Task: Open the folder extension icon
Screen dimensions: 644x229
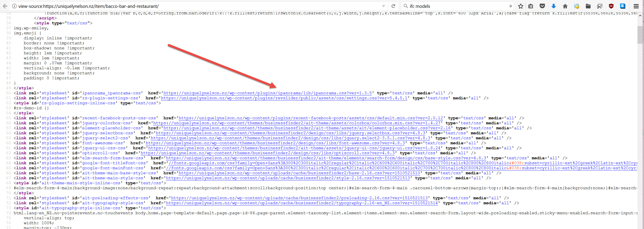Action: [588, 6]
